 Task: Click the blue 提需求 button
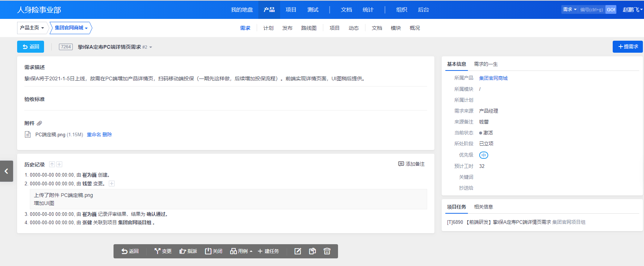point(627,47)
